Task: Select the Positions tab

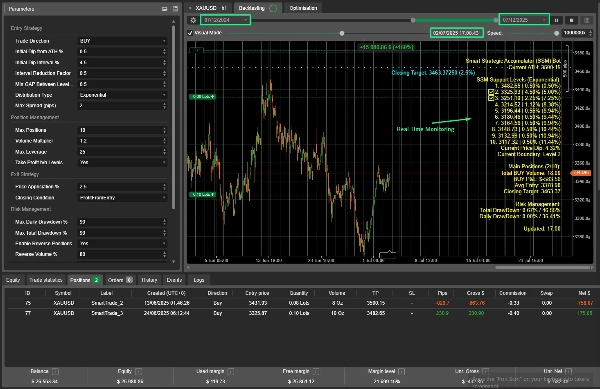Action: 85,280
